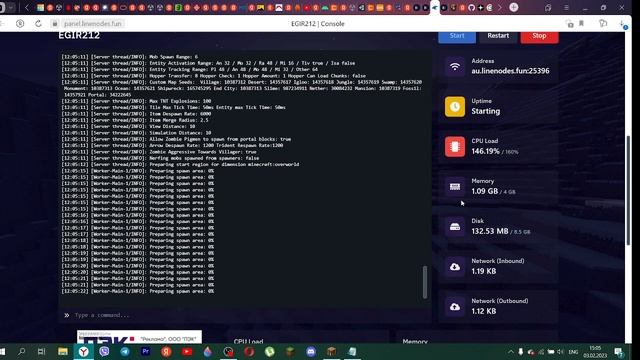Click the taskbar clock and date
The width and height of the screenshot is (640, 360).
pyautogui.click(x=596, y=352)
